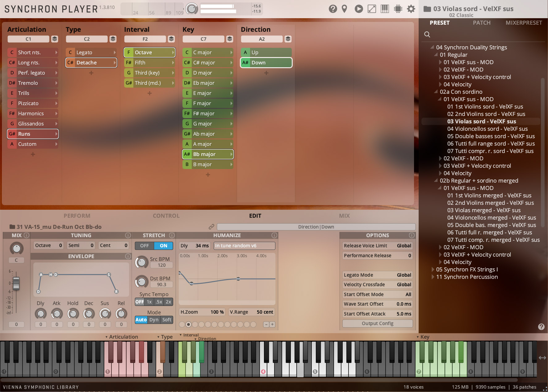Expand the 11 Synchron Percussion folder
Image resolution: width=548 pixels, height=392 pixels.
(x=433, y=277)
